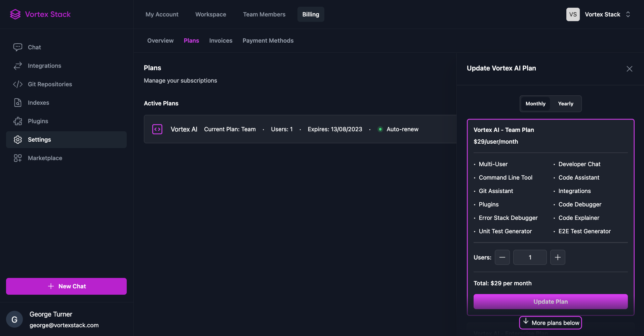Open the Workspace tab

coord(211,14)
